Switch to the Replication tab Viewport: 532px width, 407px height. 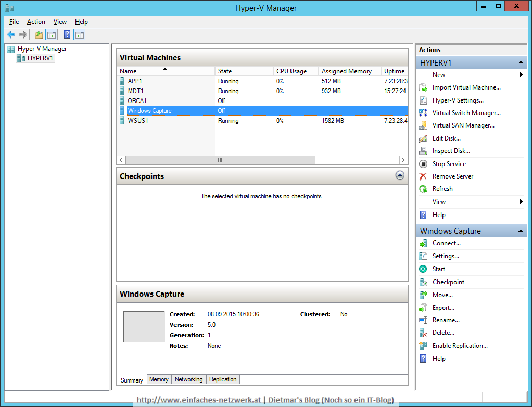(x=223, y=379)
